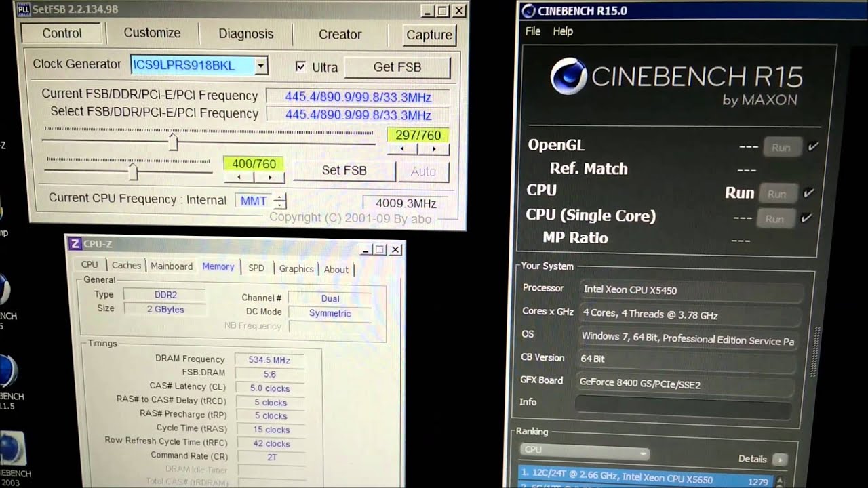This screenshot has width=868, height=488.
Task: Open the Clock Generator dropdown in SetFSB
Action: point(261,66)
